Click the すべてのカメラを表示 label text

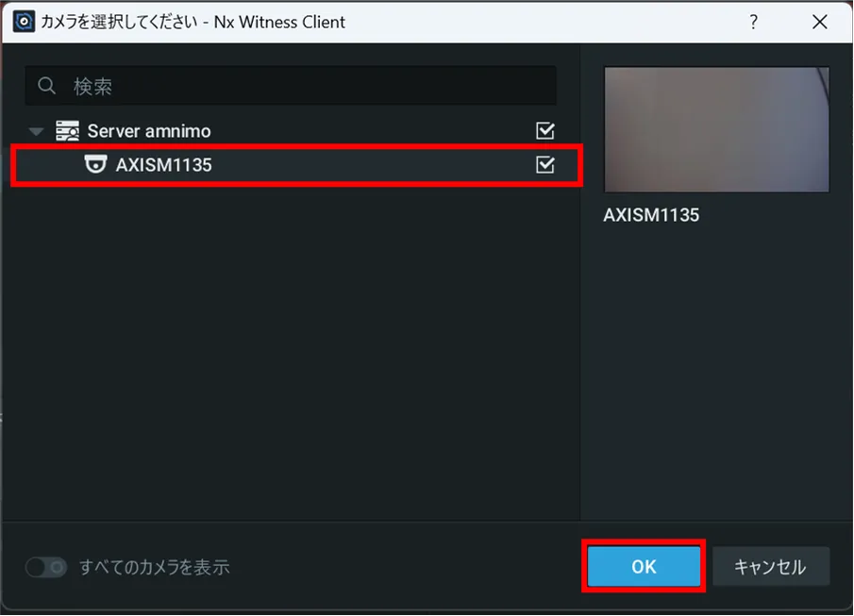[x=155, y=567]
